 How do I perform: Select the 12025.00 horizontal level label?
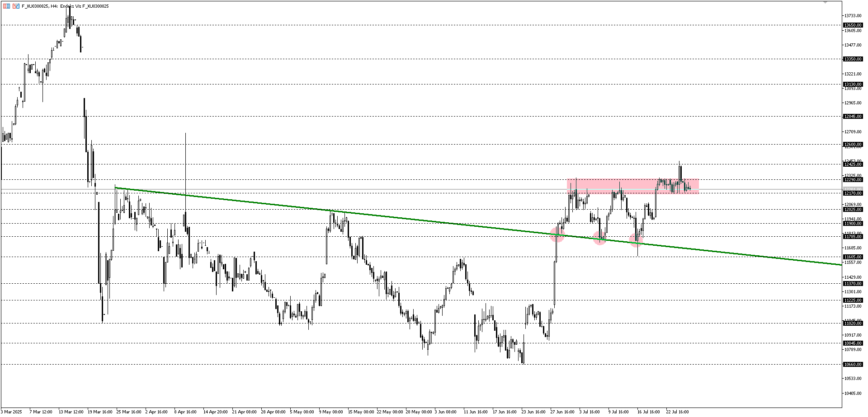pyautogui.click(x=853, y=209)
